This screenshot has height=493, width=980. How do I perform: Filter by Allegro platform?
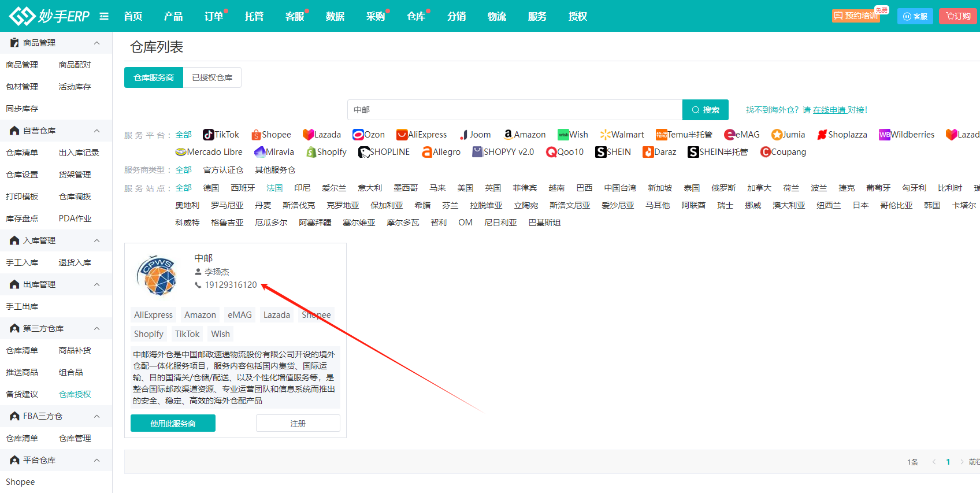point(441,152)
